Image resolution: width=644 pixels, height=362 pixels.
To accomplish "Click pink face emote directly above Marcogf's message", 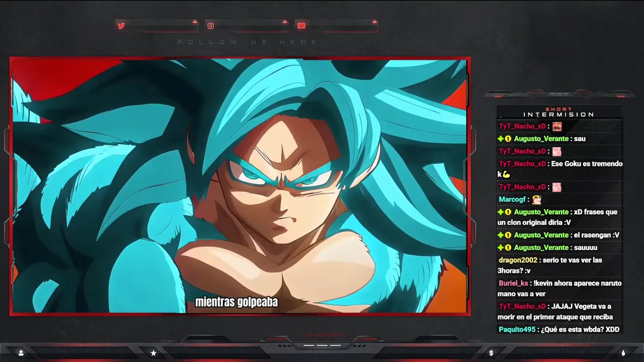I will (556, 187).
